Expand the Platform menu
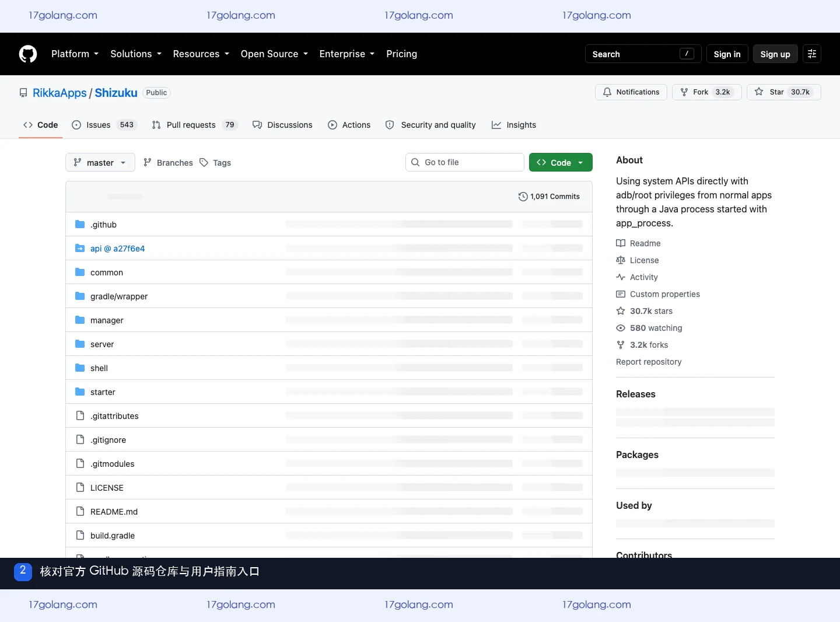 click(75, 54)
